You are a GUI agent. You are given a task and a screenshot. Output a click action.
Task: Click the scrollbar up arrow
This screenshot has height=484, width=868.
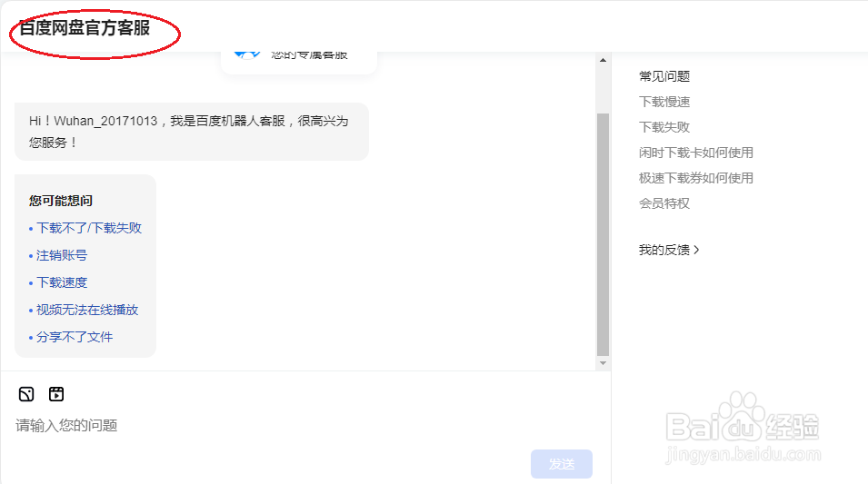pyautogui.click(x=603, y=60)
